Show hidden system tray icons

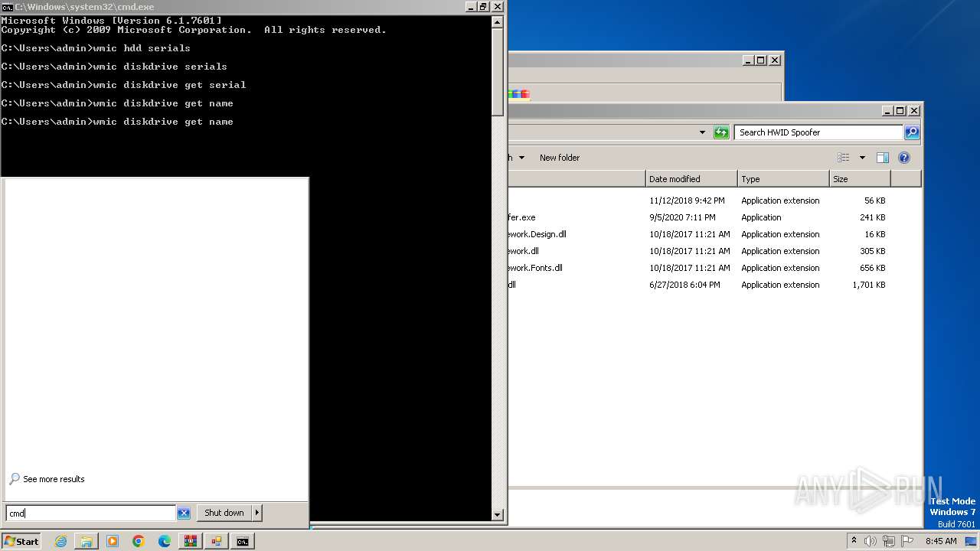point(854,540)
